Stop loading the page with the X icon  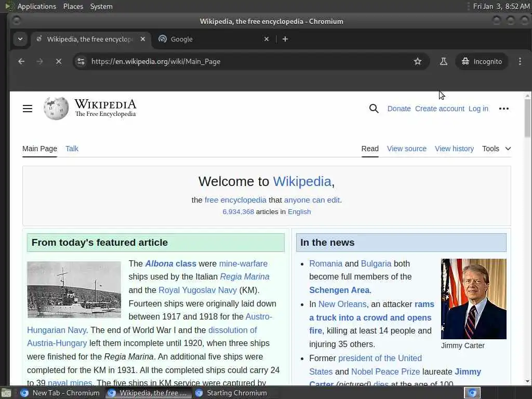click(59, 61)
